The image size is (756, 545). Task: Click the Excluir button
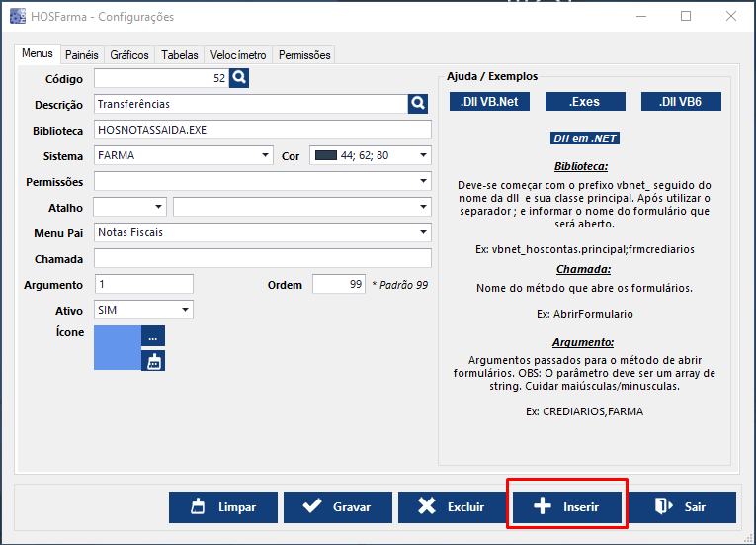click(451, 507)
